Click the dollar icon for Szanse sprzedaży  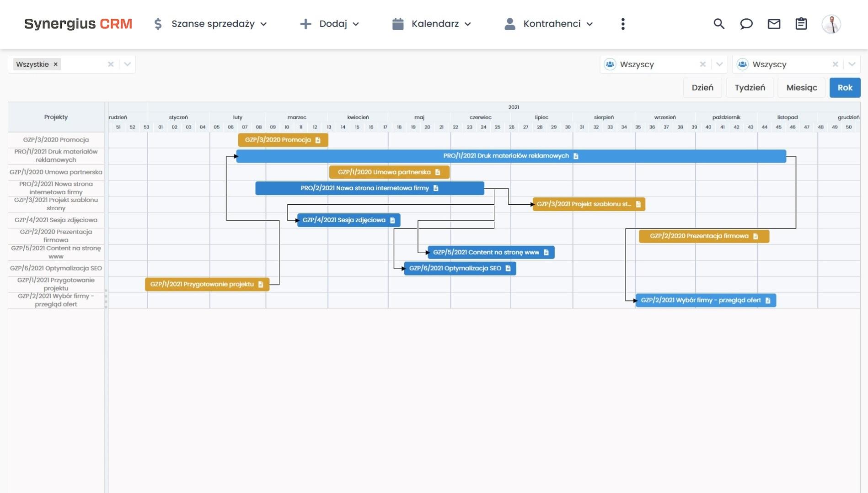click(158, 23)
